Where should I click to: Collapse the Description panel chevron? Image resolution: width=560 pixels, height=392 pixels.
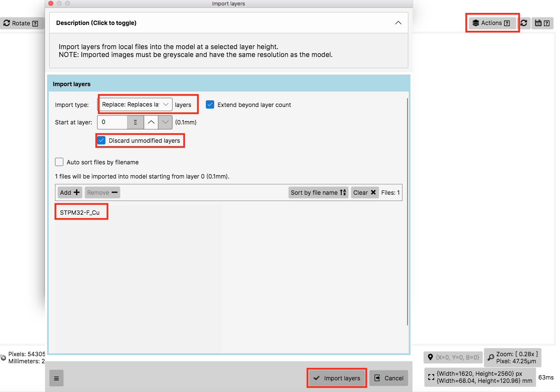(398, 23)
